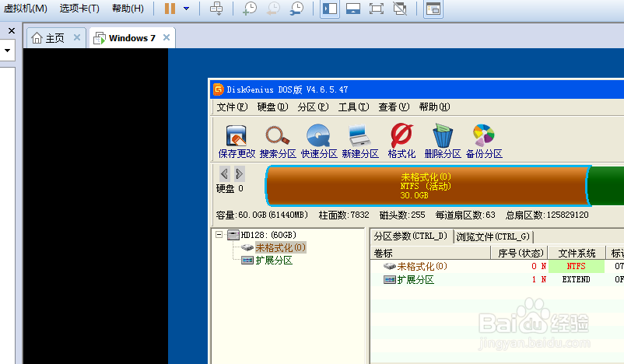Open DiskGenius 硬盘(D) menu
The height and width of the screenshot is (364, 624).
tap(272, 107)
